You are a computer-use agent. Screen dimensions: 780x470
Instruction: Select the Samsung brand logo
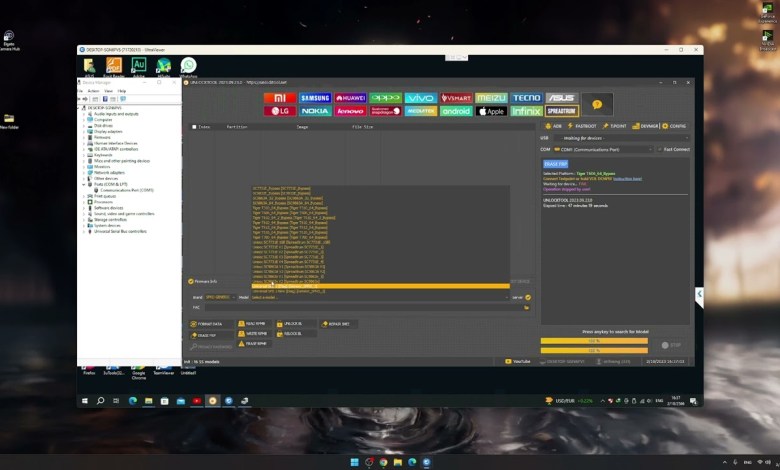point(315,98)
